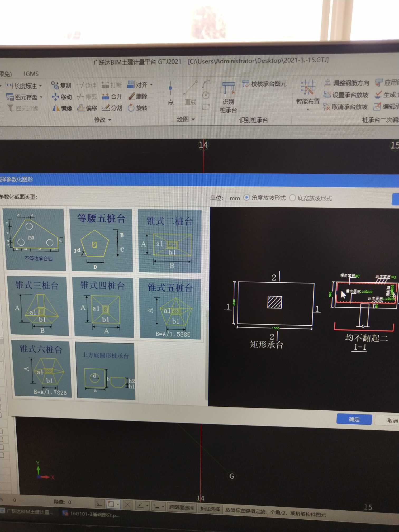Open the 长度标注 dropdown arrow
Screen dimensions: 399x532
pos(41,86)
